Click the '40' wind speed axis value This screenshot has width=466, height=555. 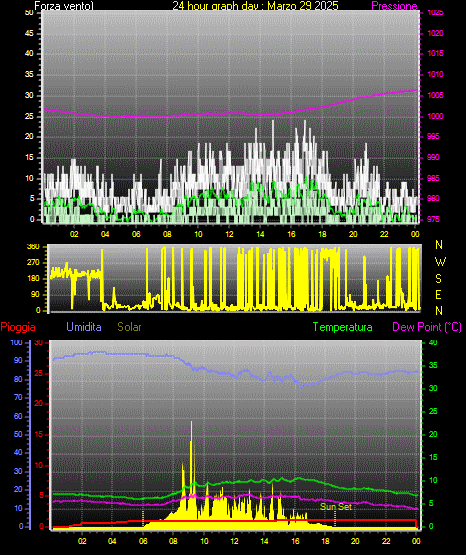(x=29, y=53)
